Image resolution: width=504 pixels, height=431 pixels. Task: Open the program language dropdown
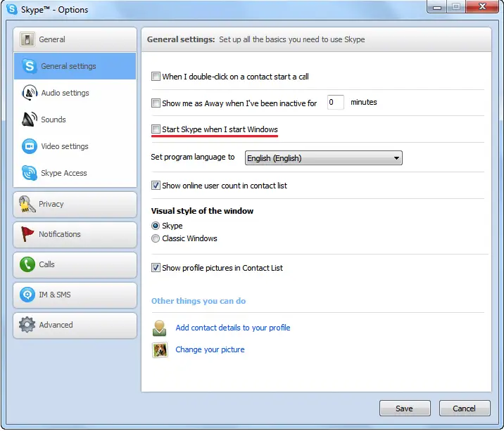click(x=323, y=158)
